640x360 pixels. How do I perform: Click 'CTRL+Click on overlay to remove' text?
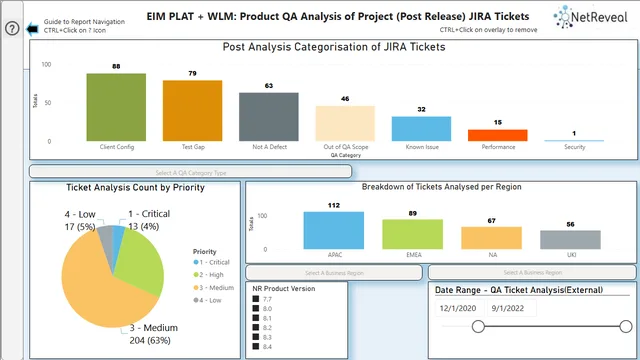click(x=488, y=30)
